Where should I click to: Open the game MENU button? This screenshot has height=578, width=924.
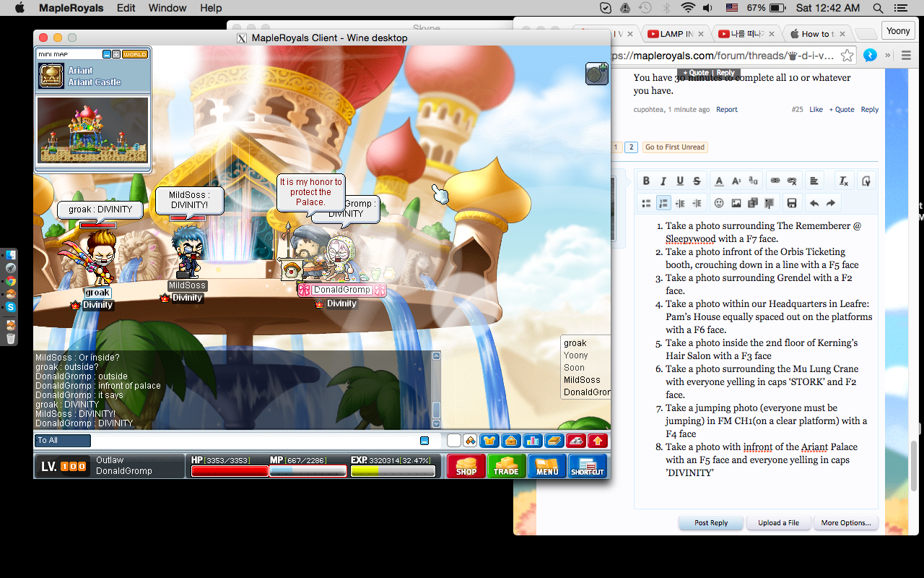pyautogui.click(x=546, y=466)
